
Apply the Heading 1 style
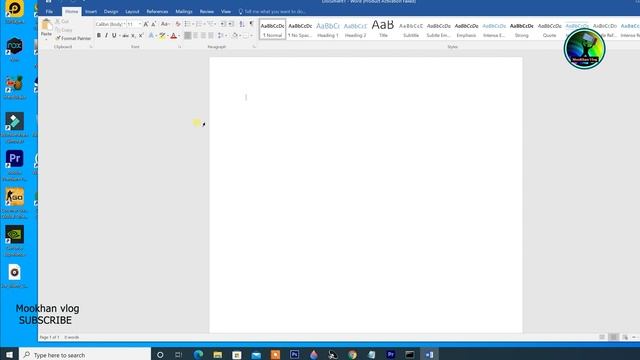pos(328,29)
